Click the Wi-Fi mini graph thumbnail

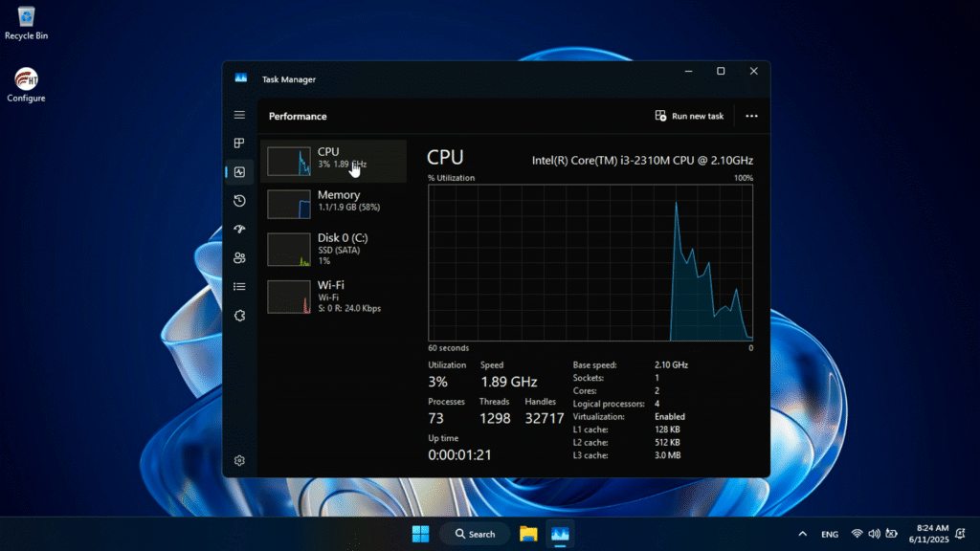[289, 297]
